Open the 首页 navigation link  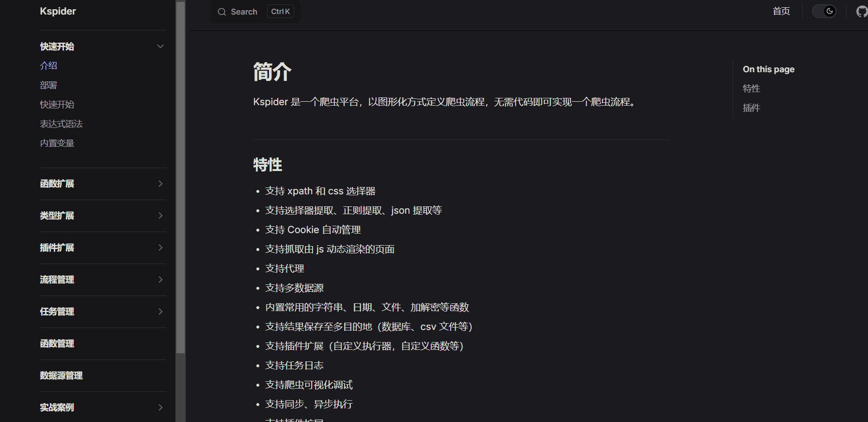[x=781, y=11]
